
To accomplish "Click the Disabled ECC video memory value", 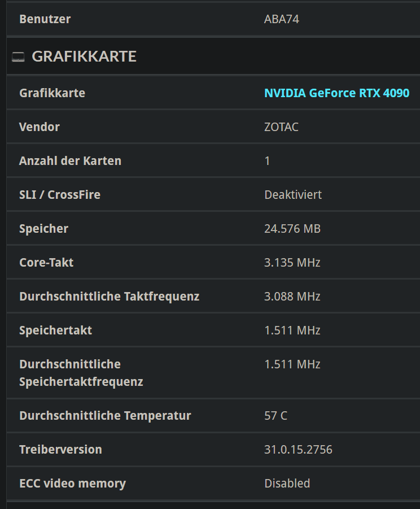I will click(x=287, y=484).
